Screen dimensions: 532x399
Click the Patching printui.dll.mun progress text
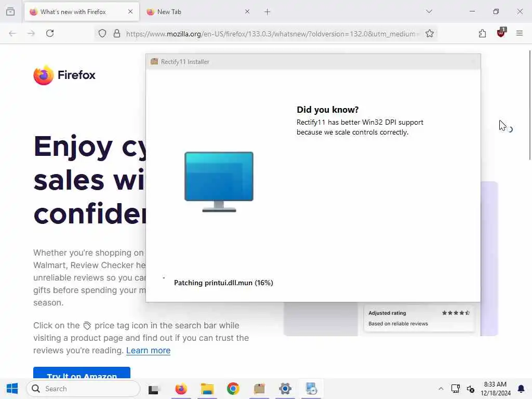point(223,283)
